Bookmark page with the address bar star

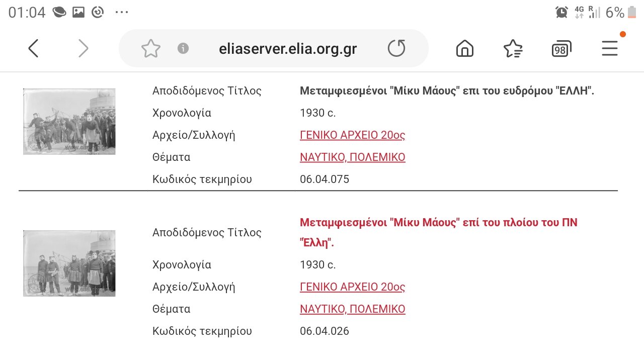click(150, 49)
